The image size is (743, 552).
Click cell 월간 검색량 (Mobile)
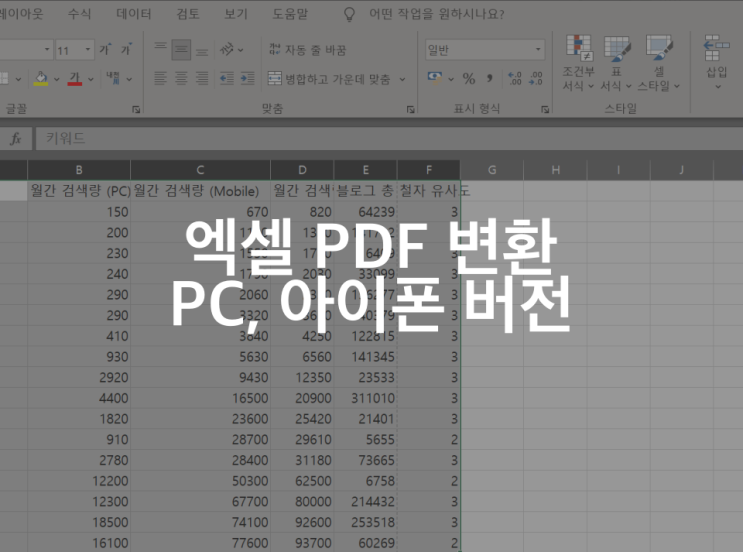(x=200, y=191)
